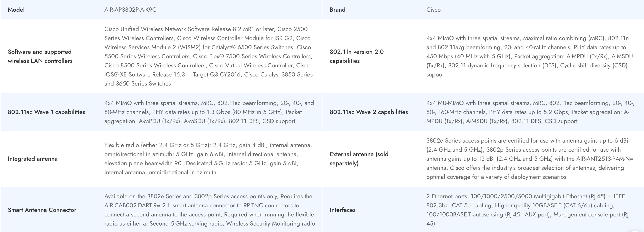The height and width of the screenshot is (232, 644).
Task: Click the 3802e Series antenna gains description
Action: 529,159
